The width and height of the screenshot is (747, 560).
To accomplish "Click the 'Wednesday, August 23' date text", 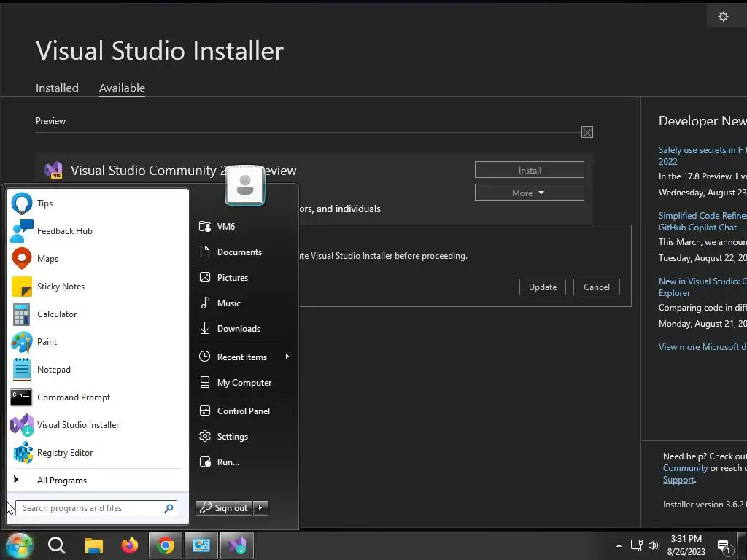I will 703,192.
